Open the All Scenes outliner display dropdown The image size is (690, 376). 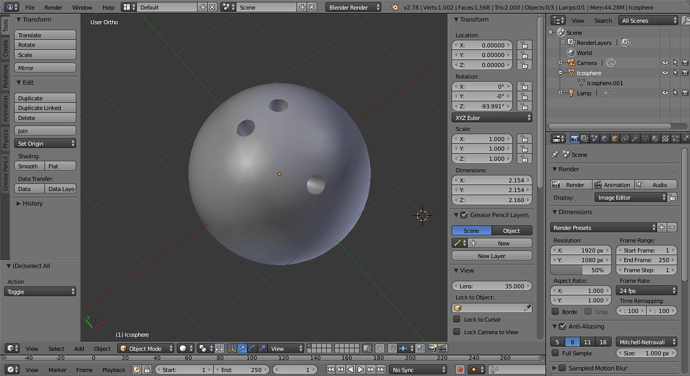tap(648, 20)
